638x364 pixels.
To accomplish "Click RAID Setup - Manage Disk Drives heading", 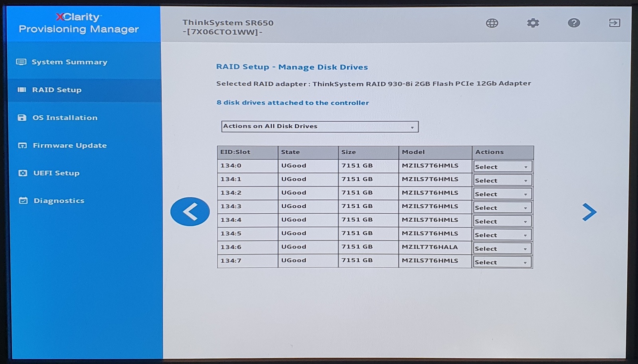I will click(x=292, y=67).
